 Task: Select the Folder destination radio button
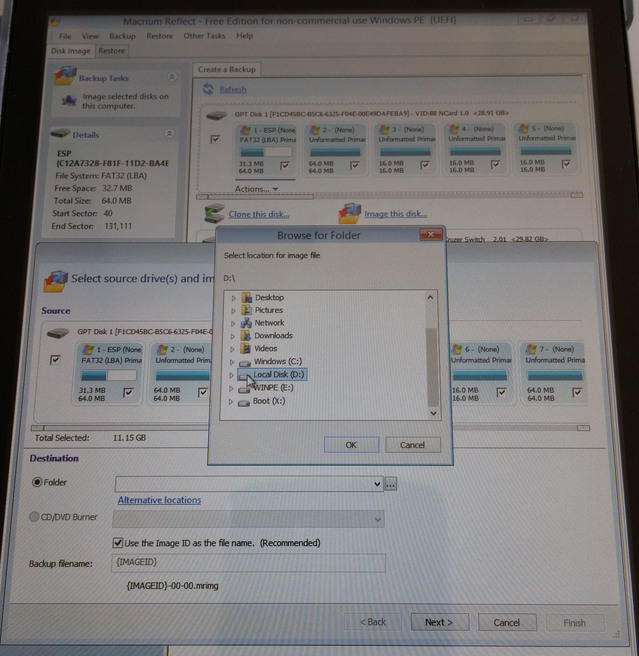tap(37, 482)
